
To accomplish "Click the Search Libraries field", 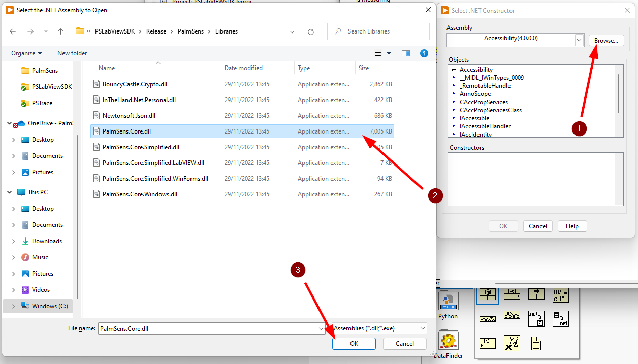I will pyautogui.click(x=384, y=31).
